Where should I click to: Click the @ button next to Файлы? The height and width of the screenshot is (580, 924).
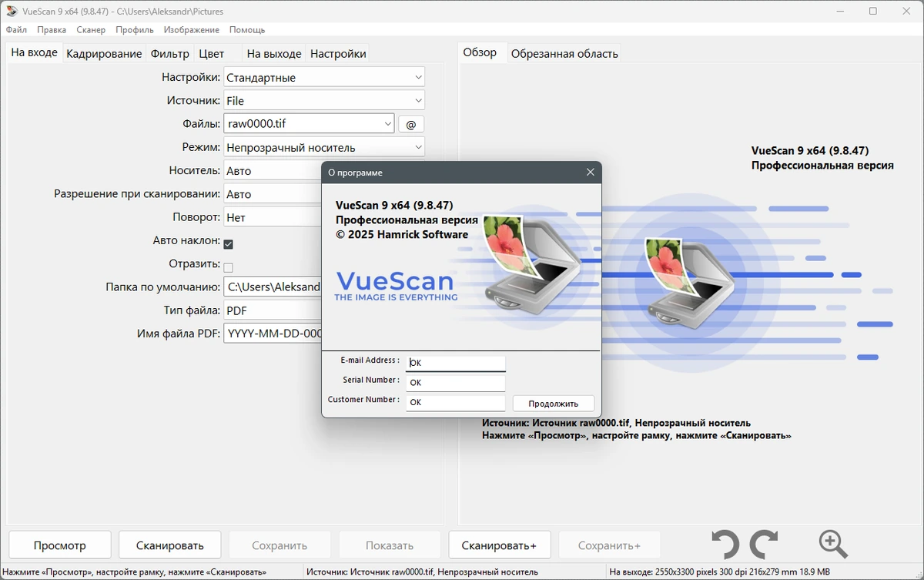click(411, 124)
